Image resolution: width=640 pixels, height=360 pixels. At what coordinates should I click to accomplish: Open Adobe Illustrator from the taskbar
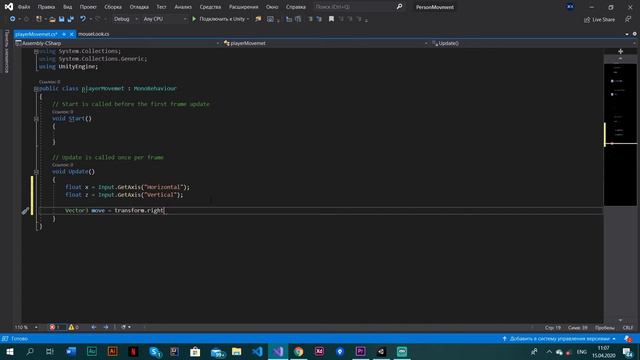pyautogui.click(x=112, y=351)
